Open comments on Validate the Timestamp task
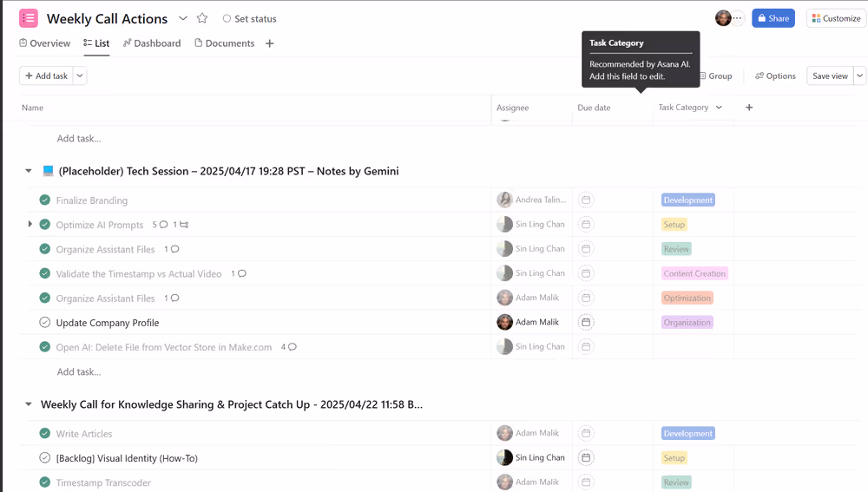The height and width of the screenshot is (492, 868). [239, 273]
